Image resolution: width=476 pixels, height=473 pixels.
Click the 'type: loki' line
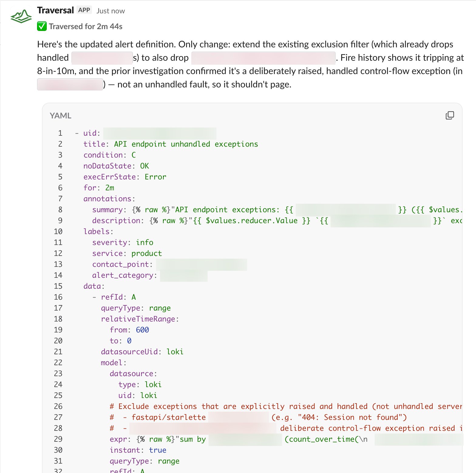140,384
